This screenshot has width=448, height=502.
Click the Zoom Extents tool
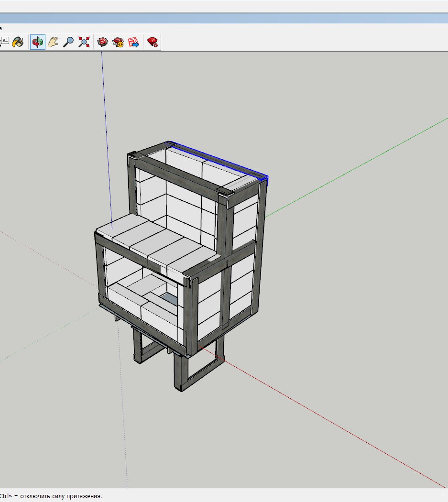pyautogui.click(x=84, y=42)
